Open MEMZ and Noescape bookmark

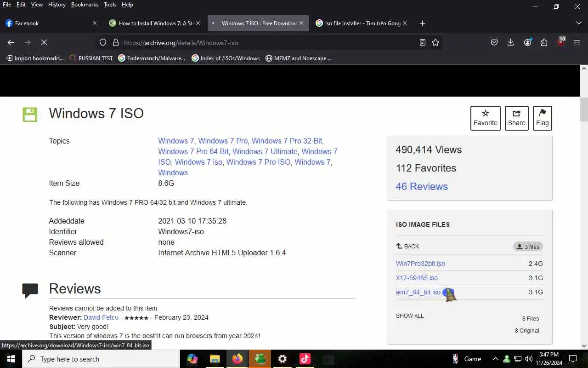(x=299, y=58)
